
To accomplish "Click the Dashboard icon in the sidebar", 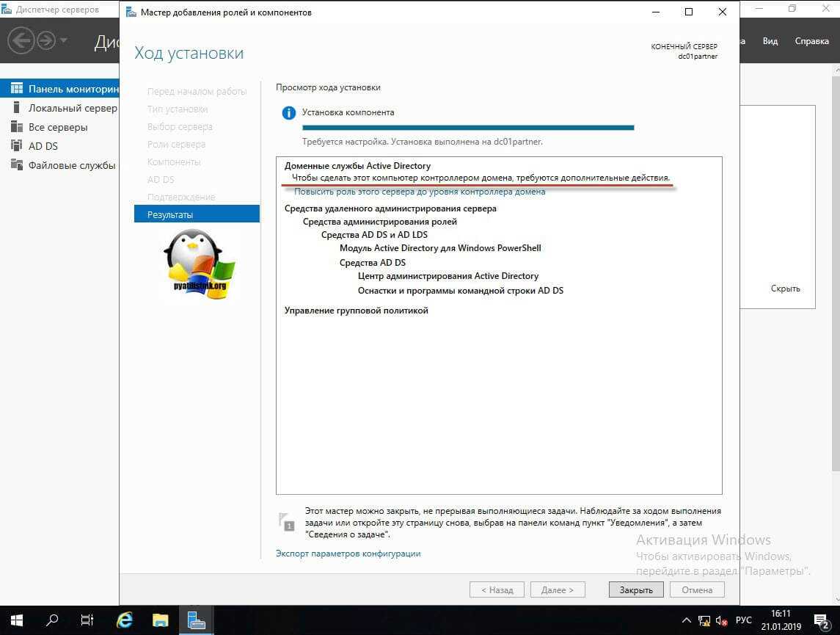I will pos(16,89).
